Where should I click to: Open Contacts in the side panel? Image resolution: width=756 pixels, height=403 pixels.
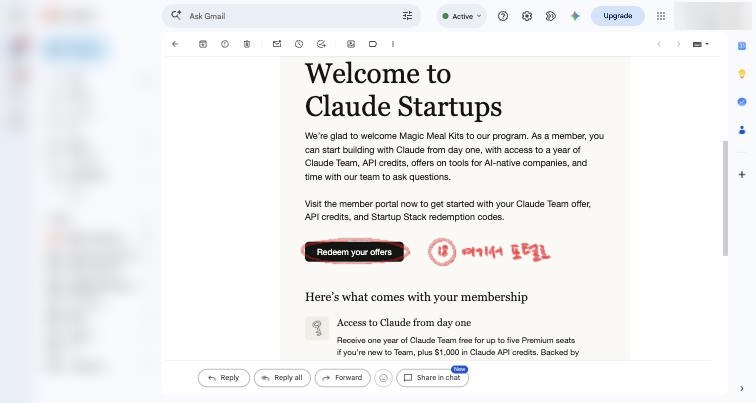click(742, 130)
